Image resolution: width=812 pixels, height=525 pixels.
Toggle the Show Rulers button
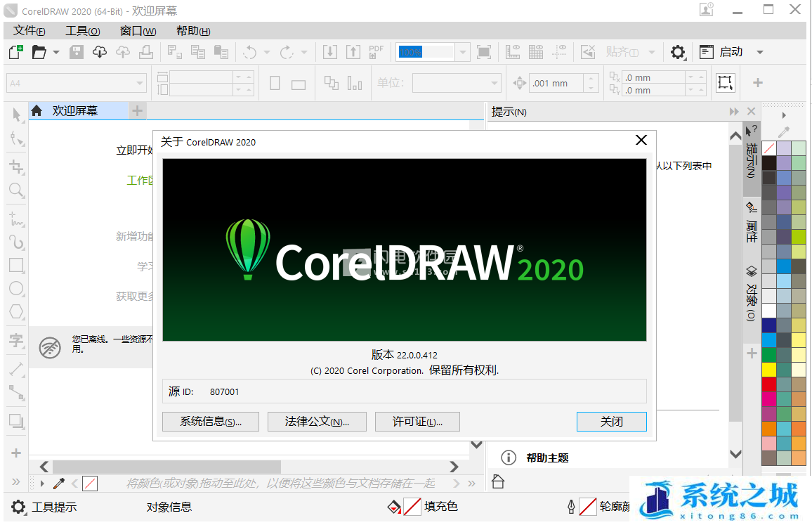coord(513,52)
